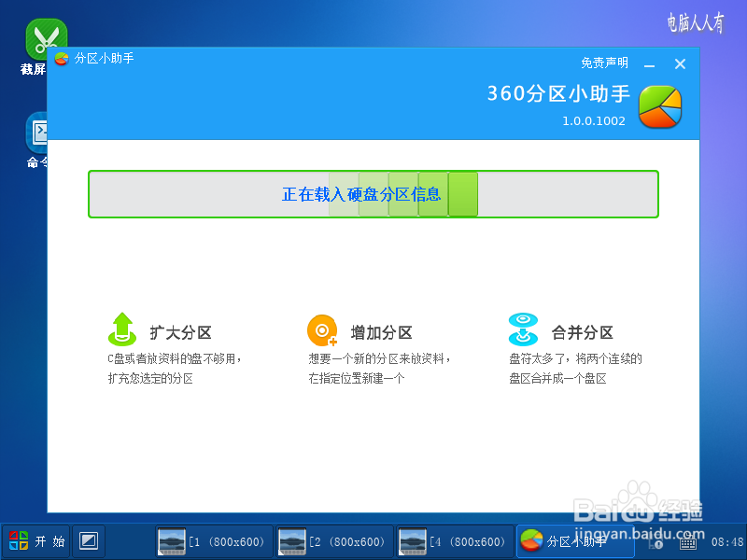
Task: Switch to the [1 (800x600)] taskbar window
Action: pos(212,541)
